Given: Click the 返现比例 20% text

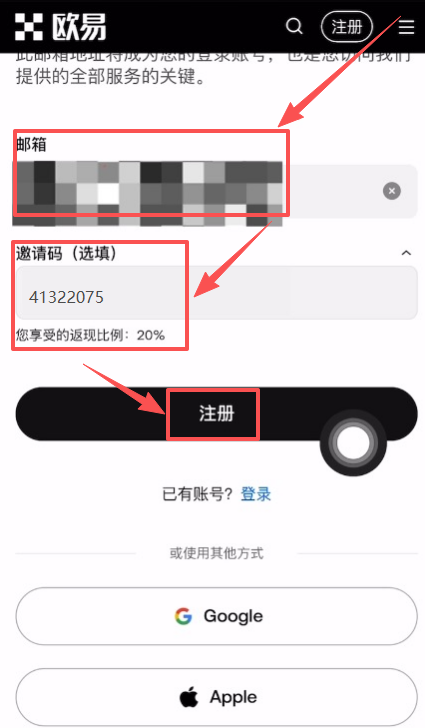Looking at the screenshot, I should point(90,335).
